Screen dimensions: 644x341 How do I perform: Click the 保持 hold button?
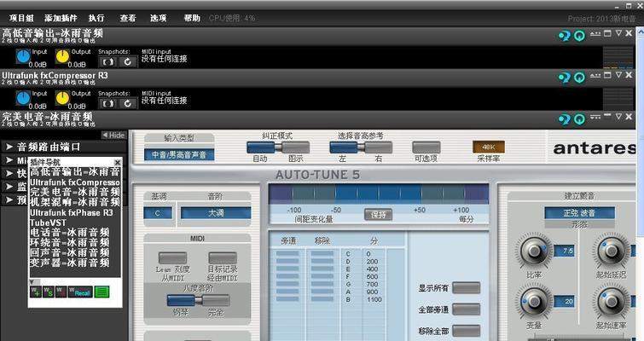(x=378, y=214)
